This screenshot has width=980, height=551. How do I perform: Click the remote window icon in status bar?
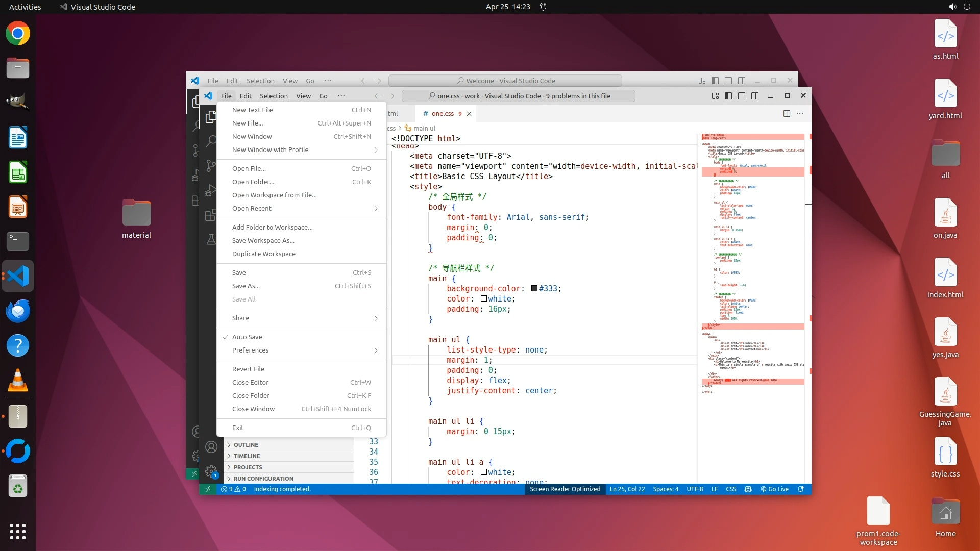click(207, 489)
